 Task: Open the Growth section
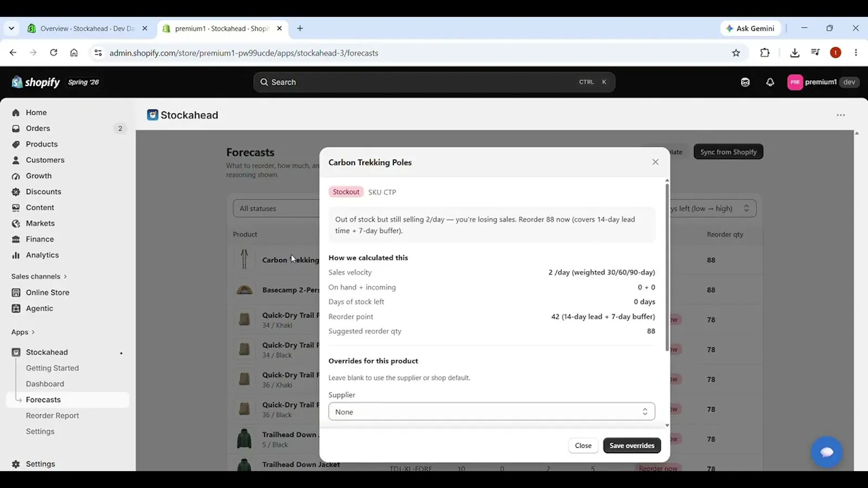[x=39, y=176]
